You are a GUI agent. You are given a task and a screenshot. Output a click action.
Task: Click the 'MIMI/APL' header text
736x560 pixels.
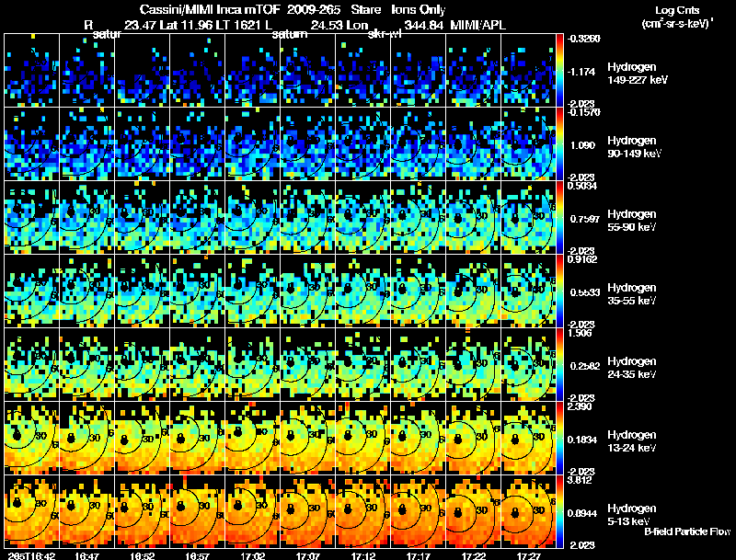[x=477, y=25]
